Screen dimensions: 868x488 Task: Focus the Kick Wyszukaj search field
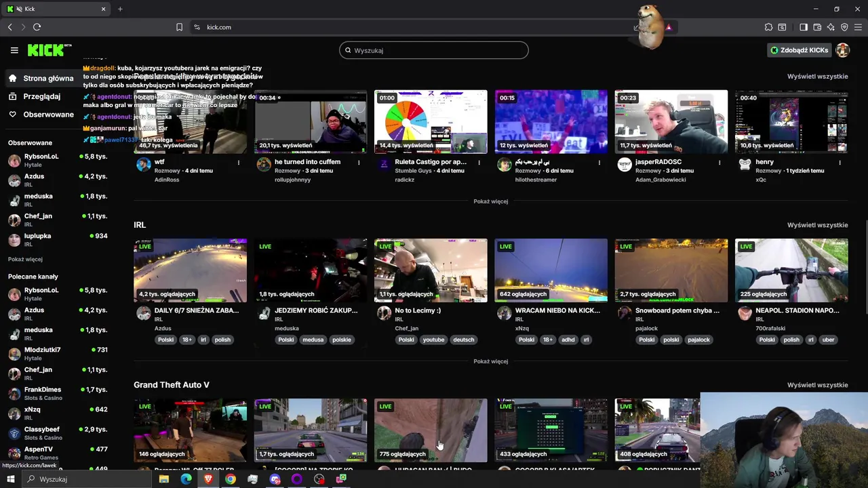click(434, 50)
